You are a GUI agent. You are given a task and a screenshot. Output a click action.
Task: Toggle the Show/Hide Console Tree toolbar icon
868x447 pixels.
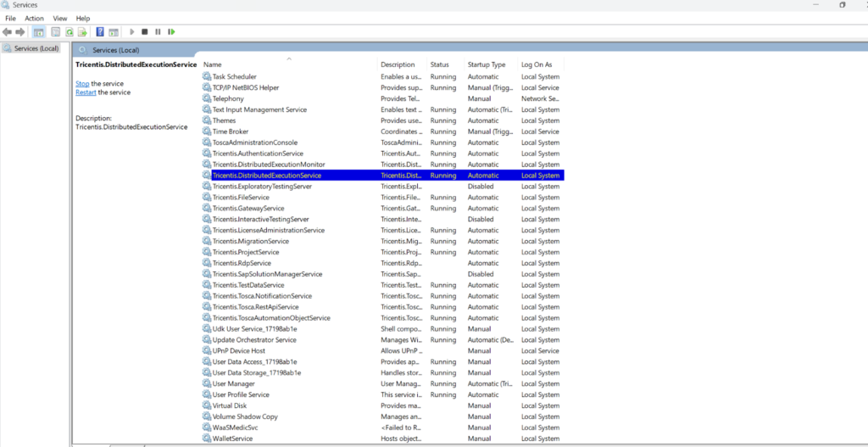point(39,32)
